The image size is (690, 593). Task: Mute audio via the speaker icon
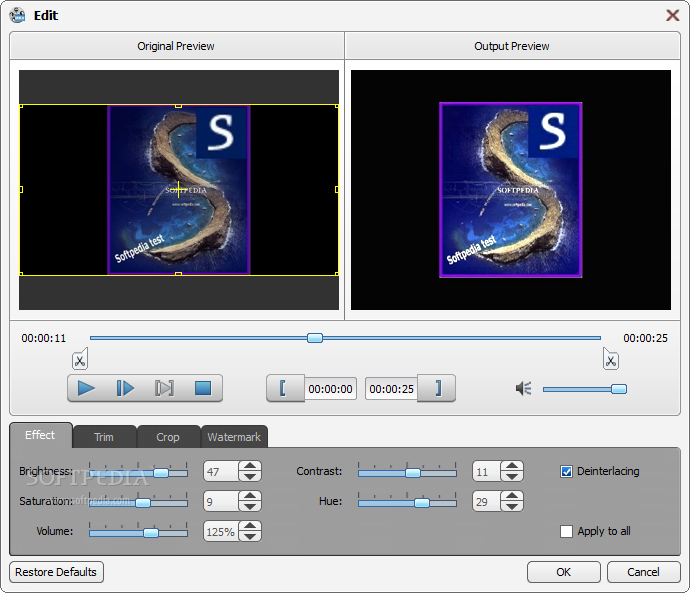point(524,388)
